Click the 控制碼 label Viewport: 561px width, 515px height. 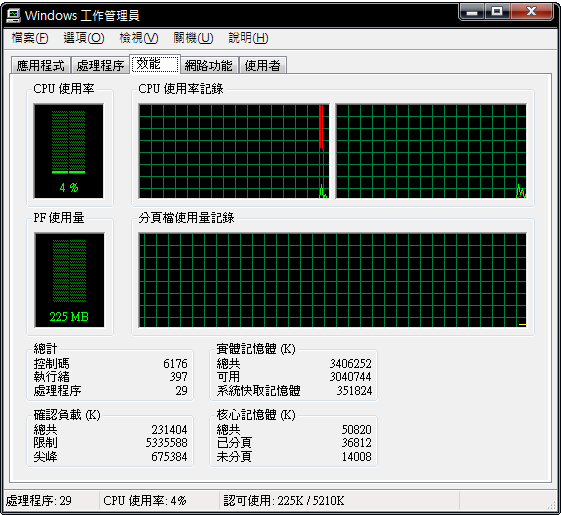coord(52,364)
